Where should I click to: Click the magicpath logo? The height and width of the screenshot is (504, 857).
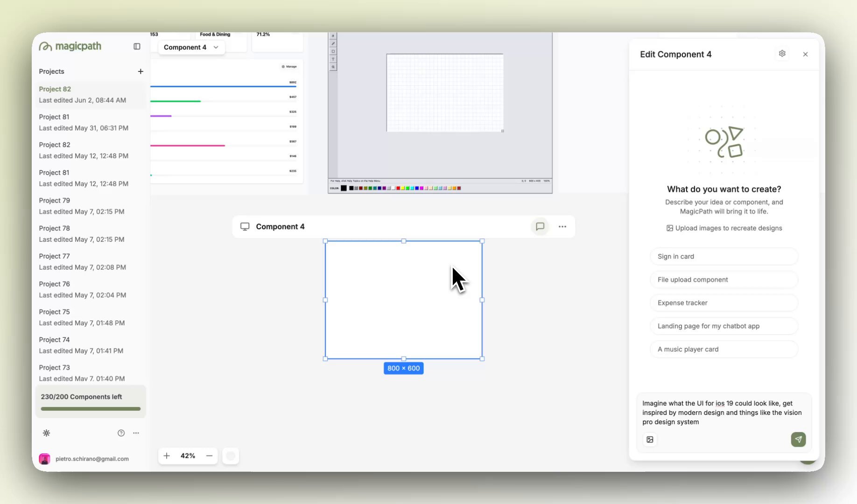tap(70, 46)
